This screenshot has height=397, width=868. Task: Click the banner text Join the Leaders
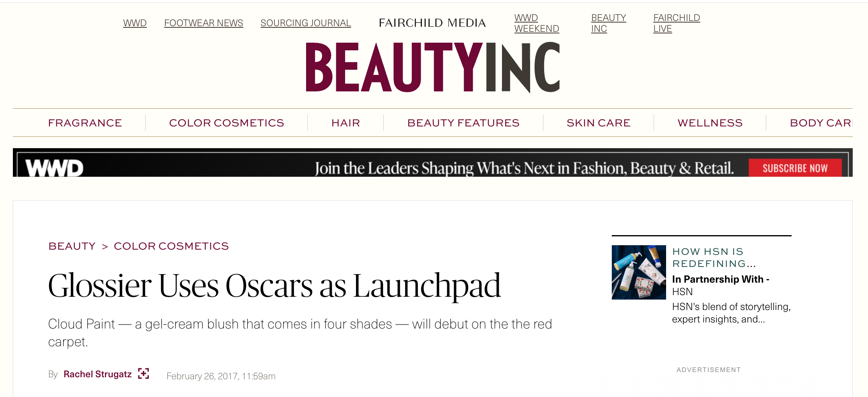(x=524, y=168)
